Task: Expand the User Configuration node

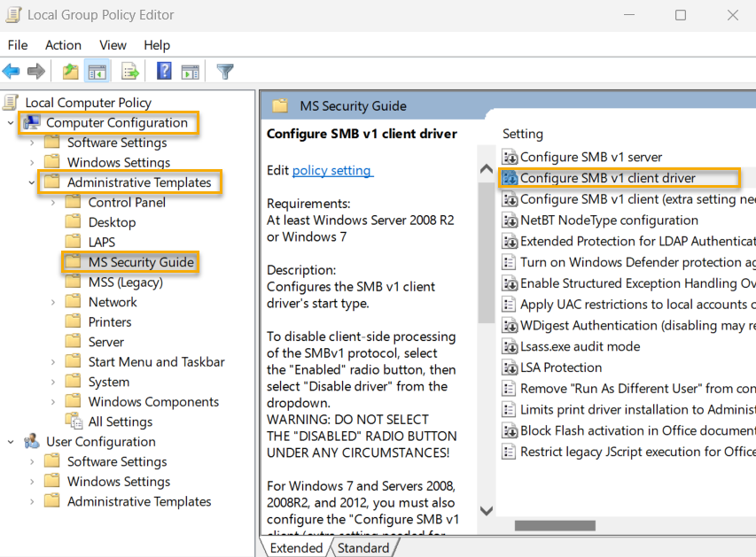Action: click(9, 440)
